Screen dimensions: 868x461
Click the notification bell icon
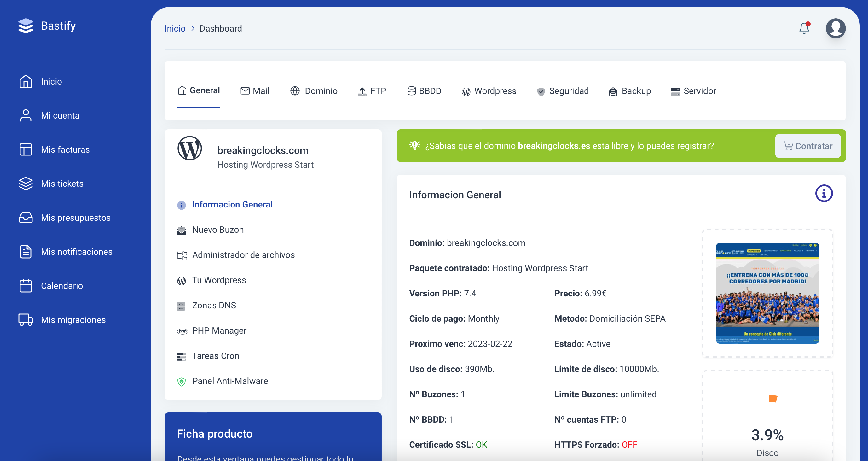click(804, 28)
